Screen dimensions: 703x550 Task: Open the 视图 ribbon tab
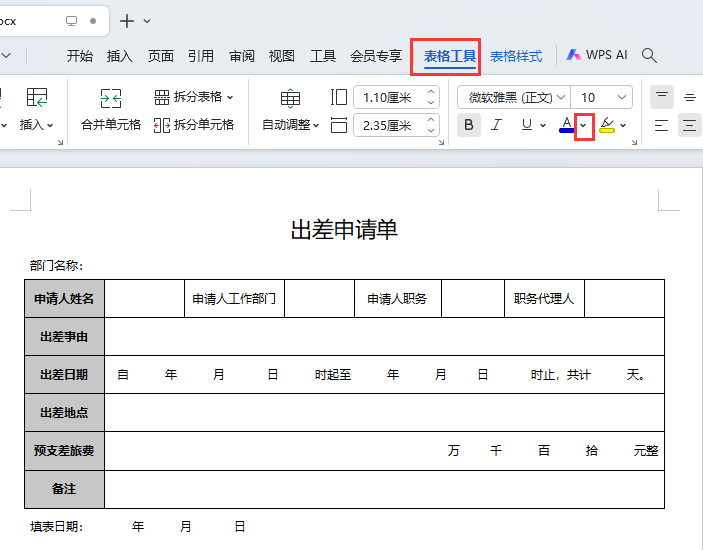point(282,56)
